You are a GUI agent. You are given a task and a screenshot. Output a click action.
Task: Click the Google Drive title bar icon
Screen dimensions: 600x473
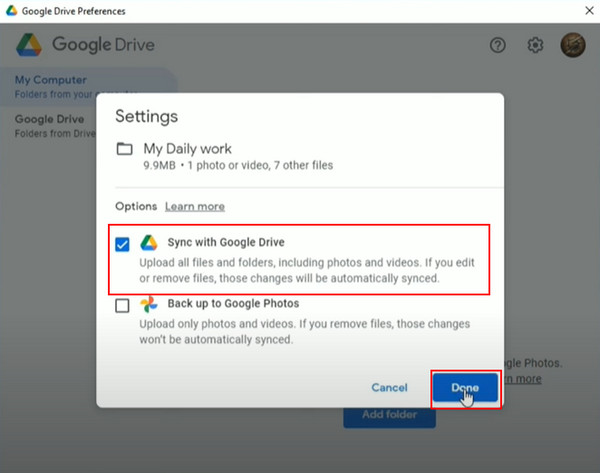[x=11, y=11]
